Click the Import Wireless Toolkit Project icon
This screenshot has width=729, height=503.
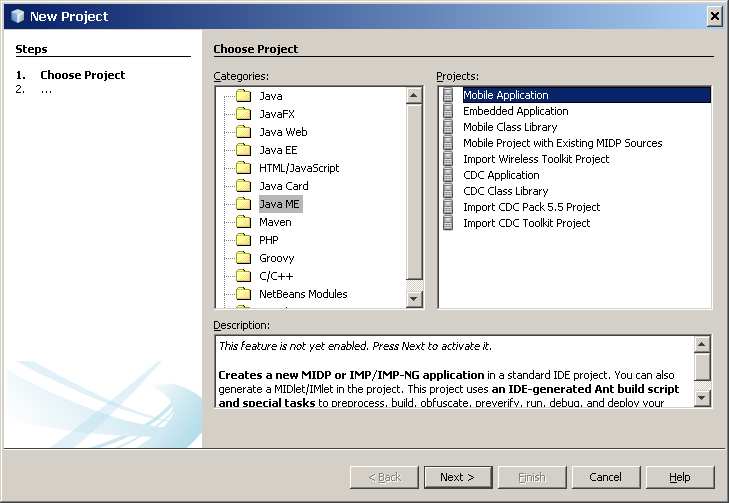coord(448,159)
